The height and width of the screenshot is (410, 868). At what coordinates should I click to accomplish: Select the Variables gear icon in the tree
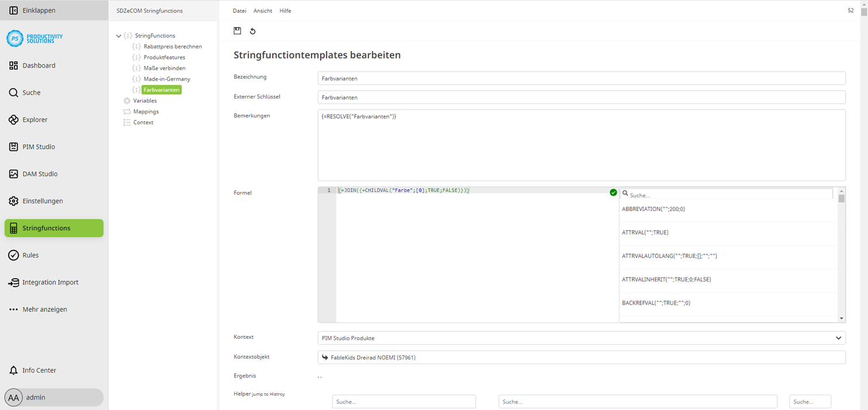pyautogui.click(x=127, y=100)
